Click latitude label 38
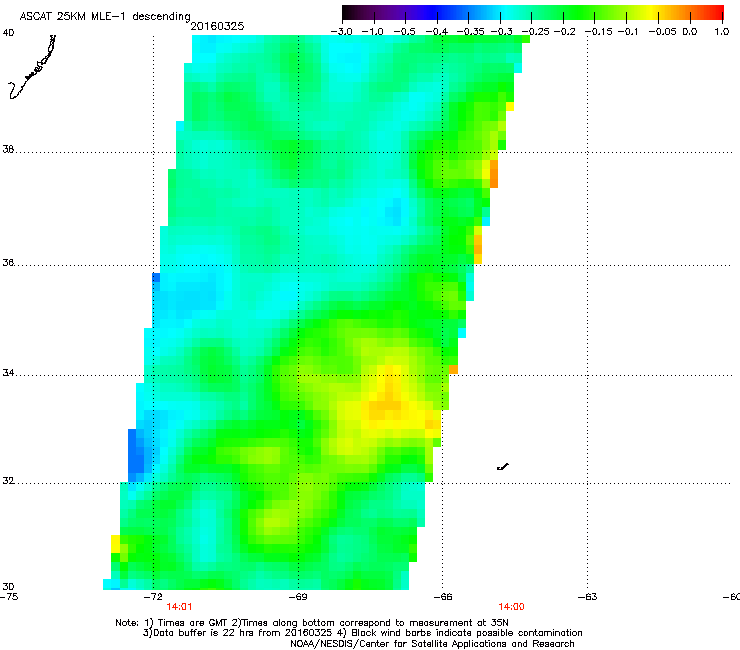The height and width of the screenshot is (650, 740). [8, 150]
